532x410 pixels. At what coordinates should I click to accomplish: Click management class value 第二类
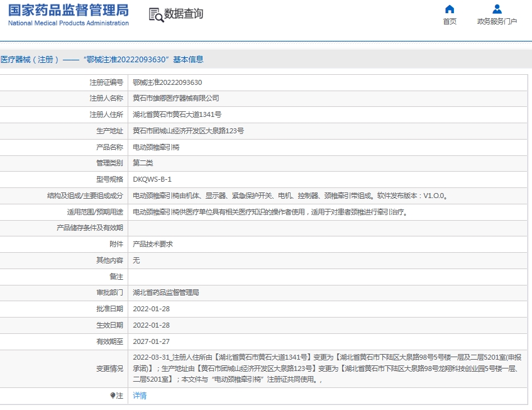(143, 163)
